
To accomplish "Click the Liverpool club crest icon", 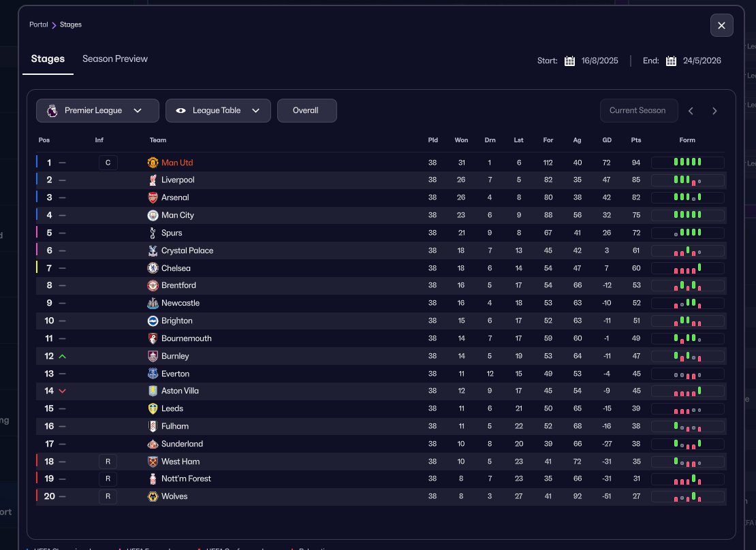I will pyautogui.click(x=153, y=180).
